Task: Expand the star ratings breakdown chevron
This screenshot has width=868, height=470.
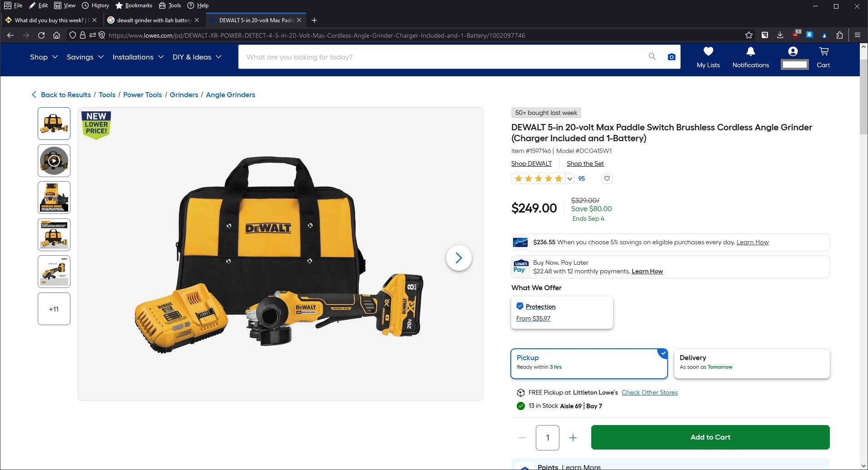Action: [569, 179]
